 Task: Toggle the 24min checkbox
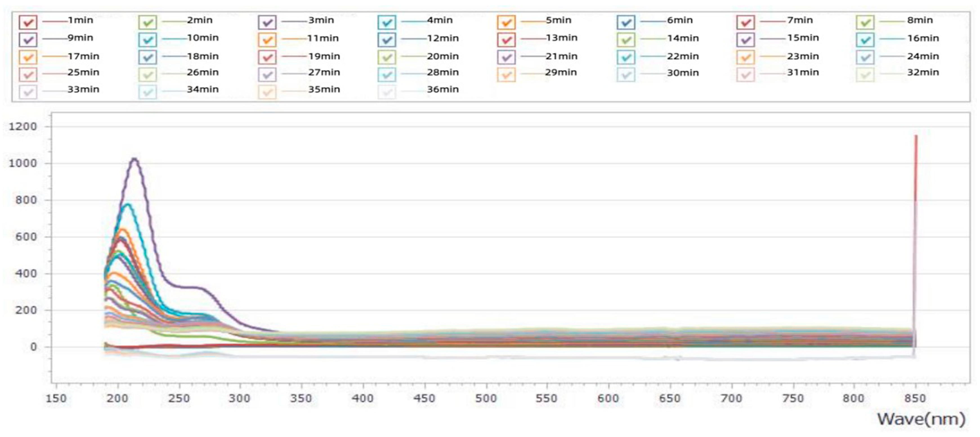point(865,57)
